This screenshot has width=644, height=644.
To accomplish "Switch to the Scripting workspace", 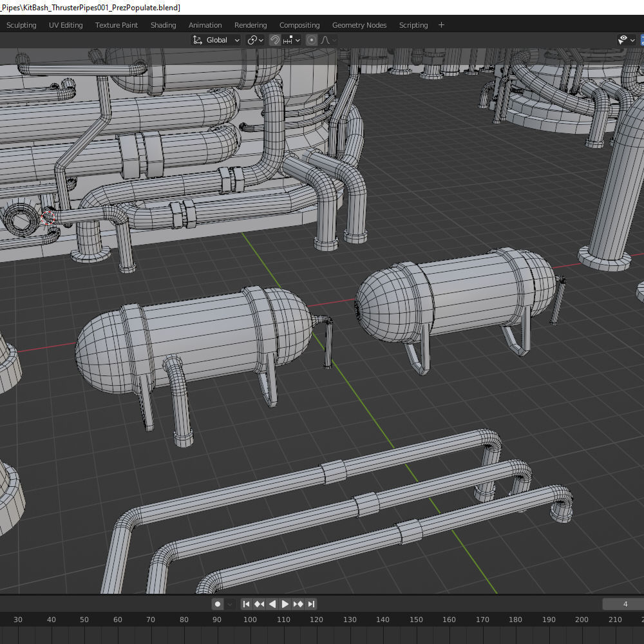I will click(x=413, y=25).
